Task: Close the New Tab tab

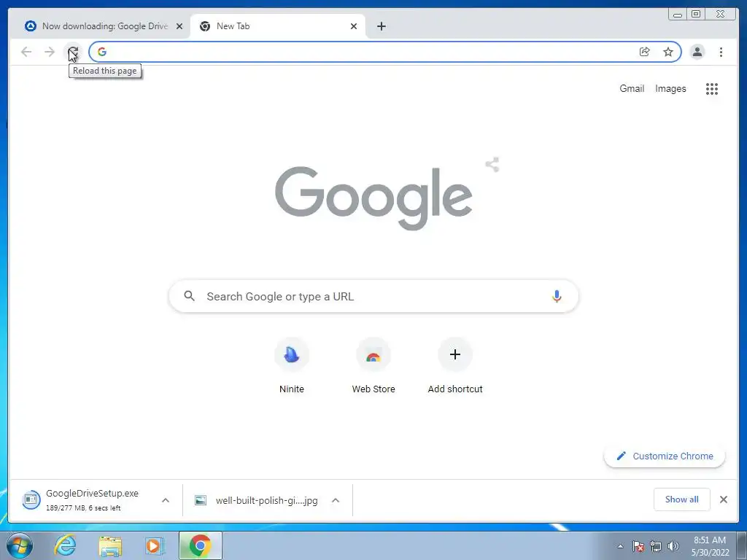Action: [x=354, y=26]
